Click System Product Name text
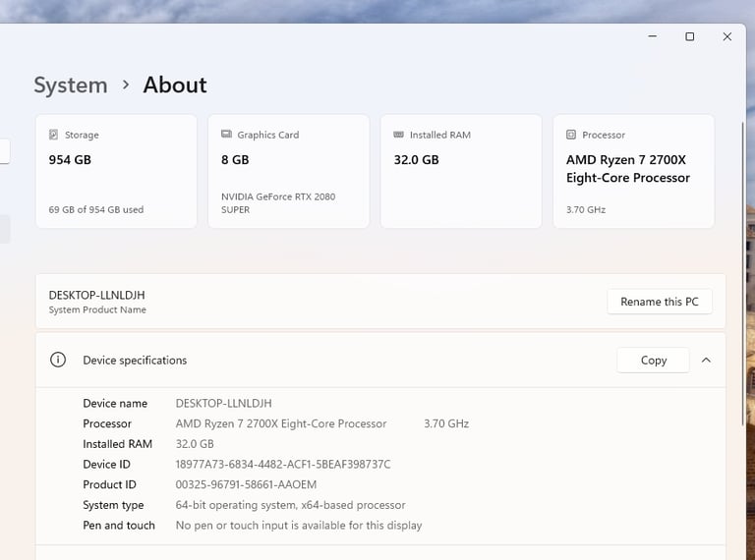Screen dimensions: 755x560 (97, 309)
